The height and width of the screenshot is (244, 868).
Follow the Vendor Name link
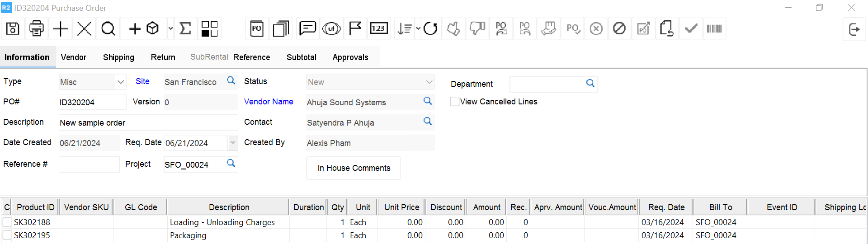point(269,102)
